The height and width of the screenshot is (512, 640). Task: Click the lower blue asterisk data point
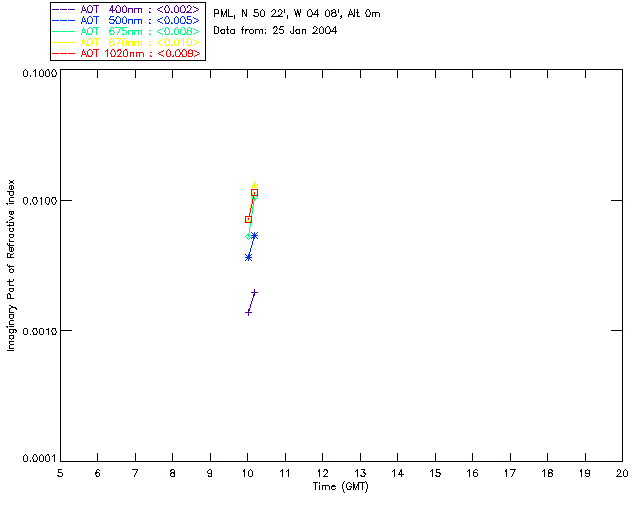click(248, 257)
